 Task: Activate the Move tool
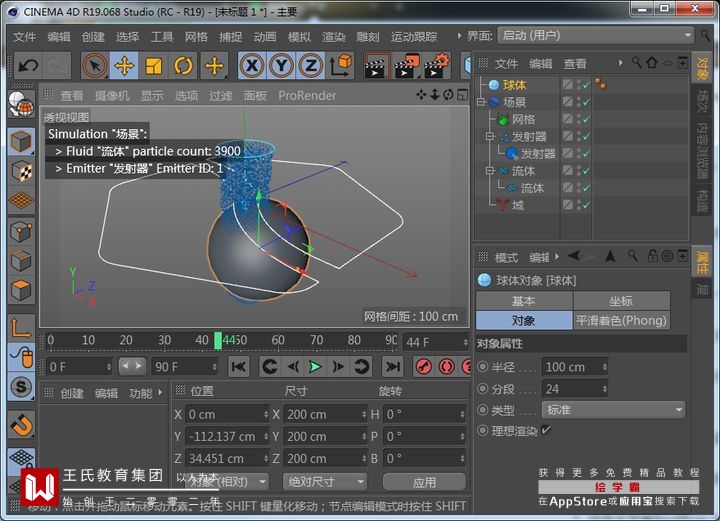click(124, 66)
